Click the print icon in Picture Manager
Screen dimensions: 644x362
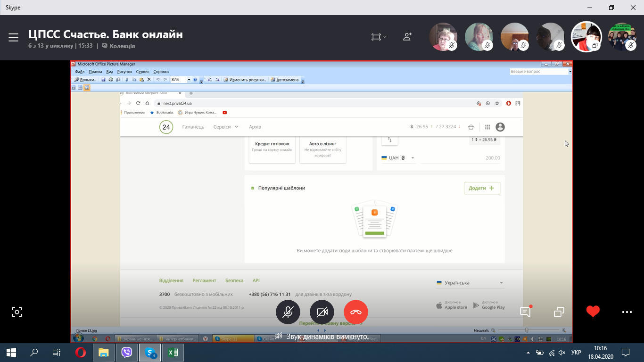pyautogui.click(x=111, y=80)
